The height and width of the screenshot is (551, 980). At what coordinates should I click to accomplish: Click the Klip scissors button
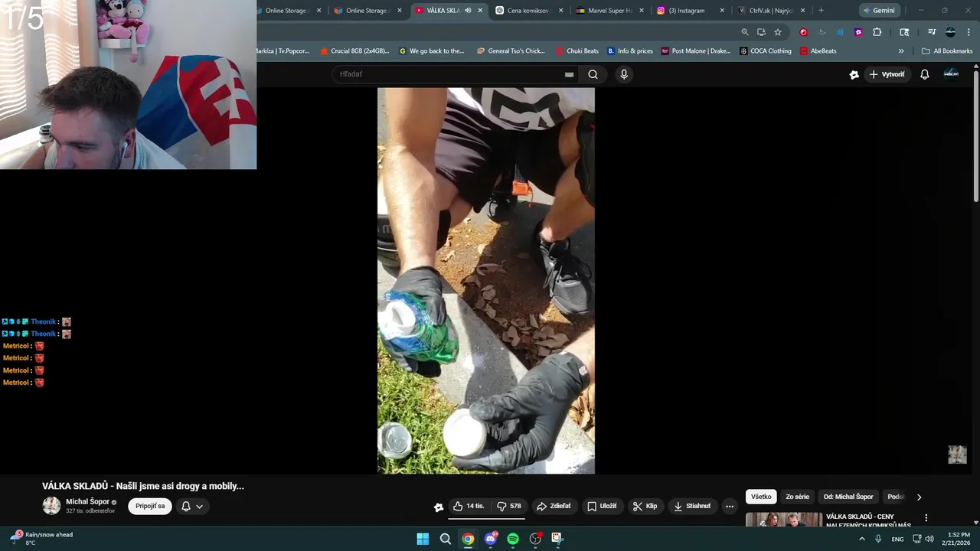[x=645, y=506]
